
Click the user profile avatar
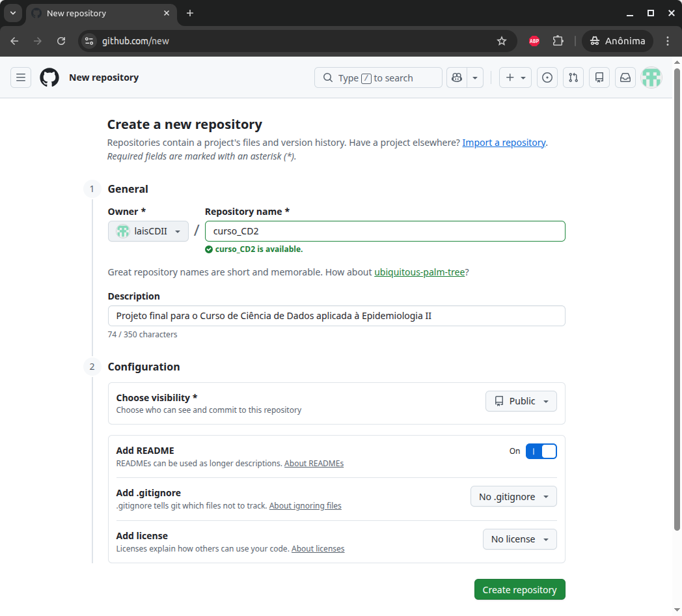tap(651, 77)
